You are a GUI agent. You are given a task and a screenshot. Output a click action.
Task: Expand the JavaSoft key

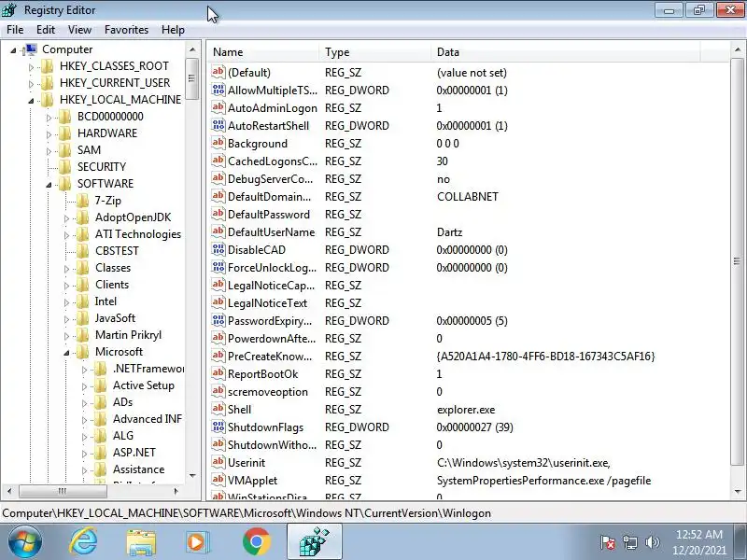66,319
